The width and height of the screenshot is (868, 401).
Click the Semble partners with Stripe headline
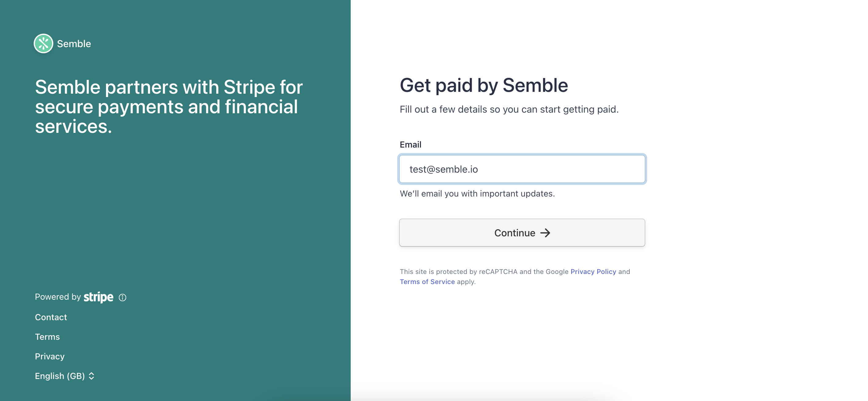pos(169,107)
